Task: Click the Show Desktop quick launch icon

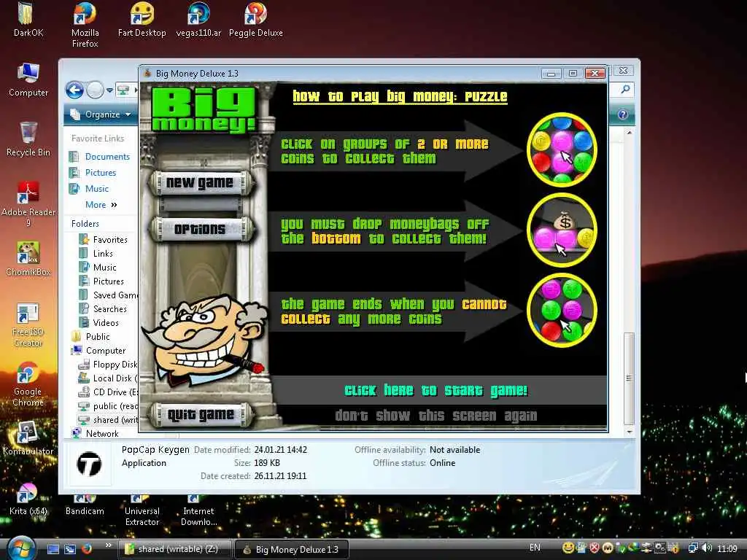Action: [x=53, y=549]
